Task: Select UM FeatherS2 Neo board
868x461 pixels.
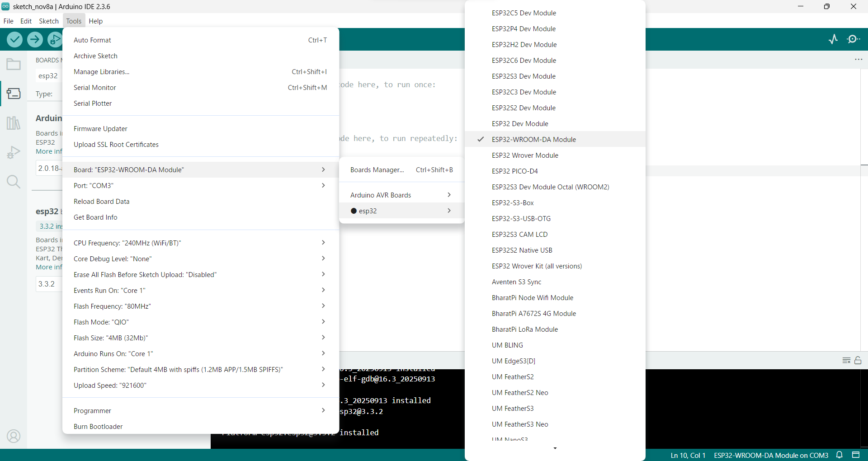Action: pos(555,392)
